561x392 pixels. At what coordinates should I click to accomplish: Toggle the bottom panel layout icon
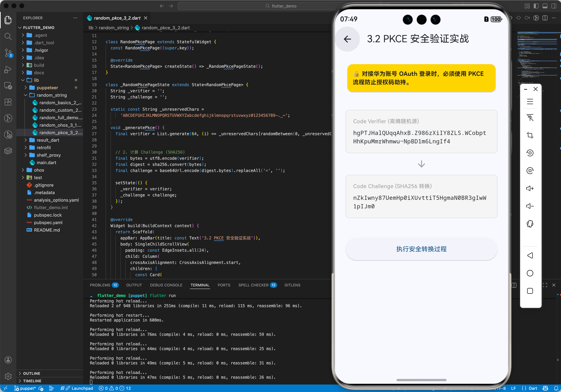[545, 6]
